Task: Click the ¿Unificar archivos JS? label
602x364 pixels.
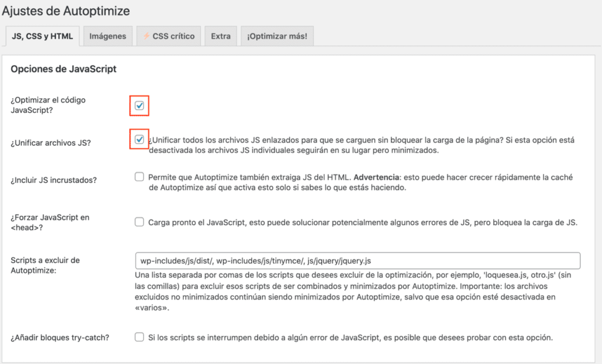Action: point(52,142)
